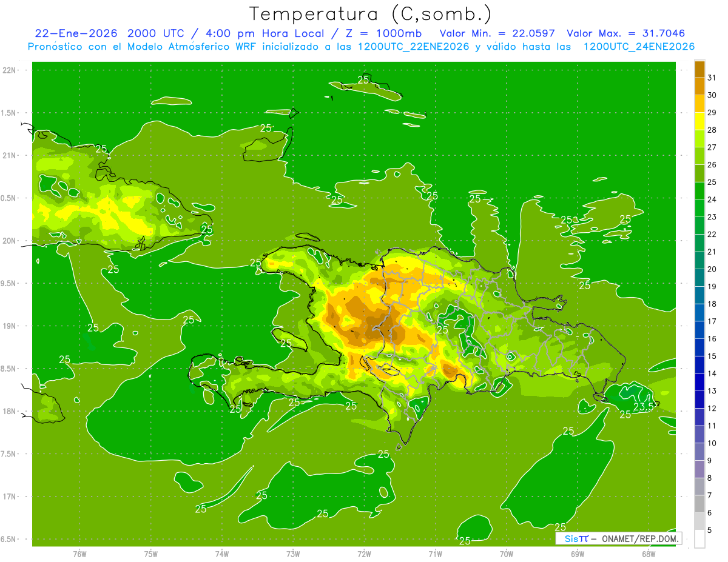Click the green legend swatch between 24 and 25

pyautogui.click(x=699, y=190)
